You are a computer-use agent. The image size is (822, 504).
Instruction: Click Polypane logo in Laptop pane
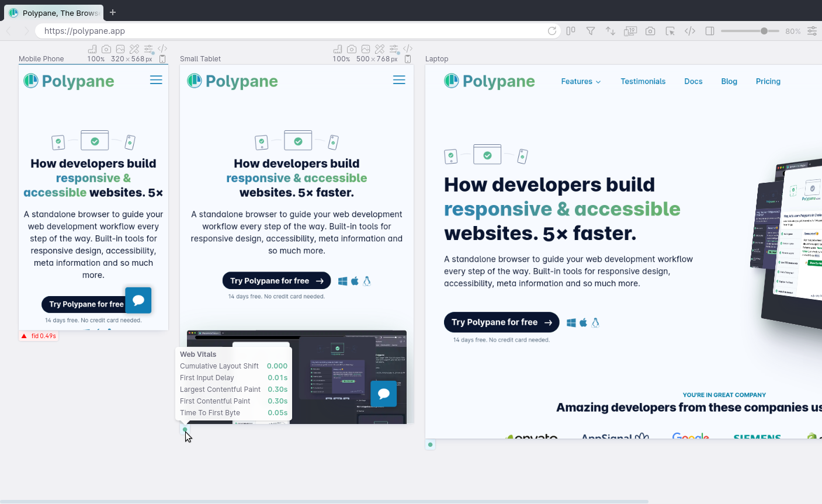490,81
